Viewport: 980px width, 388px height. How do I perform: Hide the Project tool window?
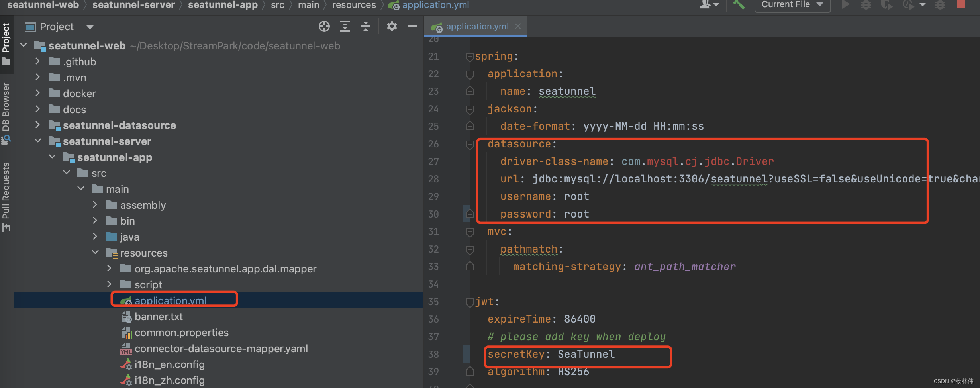pos(413,27)
